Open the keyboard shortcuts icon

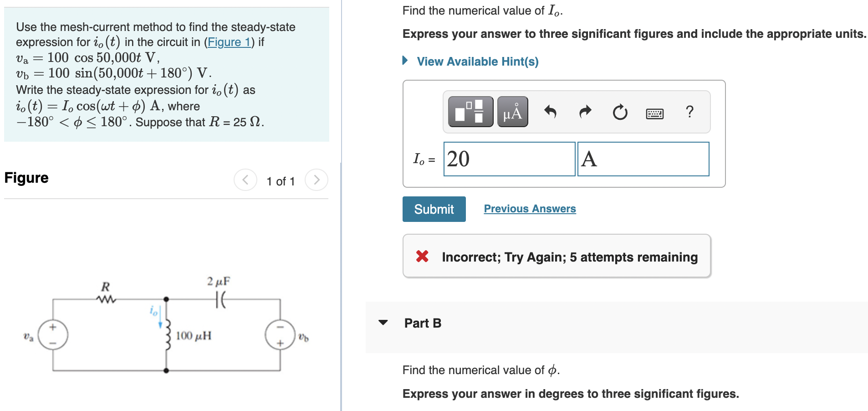coord(655,113)
